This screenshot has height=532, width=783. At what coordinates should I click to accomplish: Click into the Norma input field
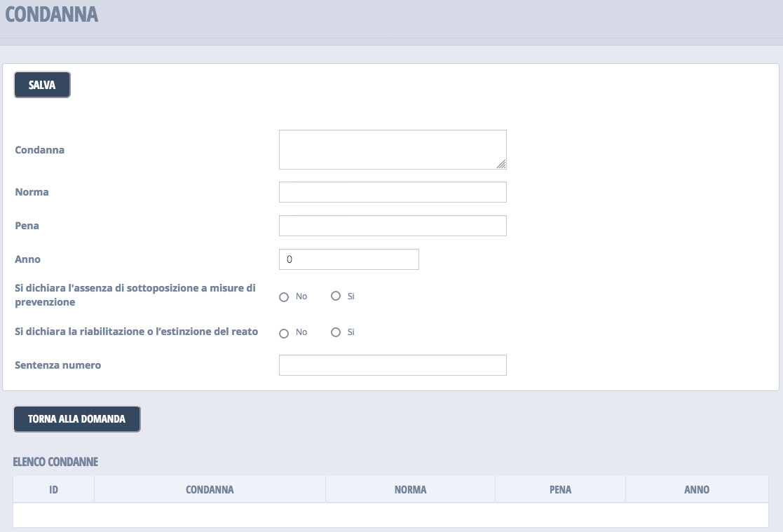pos(392,192)
